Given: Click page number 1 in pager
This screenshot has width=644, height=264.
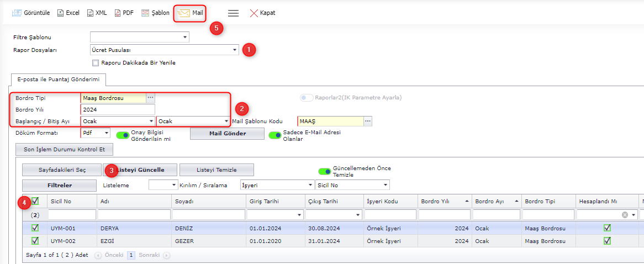Looking at the screenshot, I should click(x=131, y=255).
